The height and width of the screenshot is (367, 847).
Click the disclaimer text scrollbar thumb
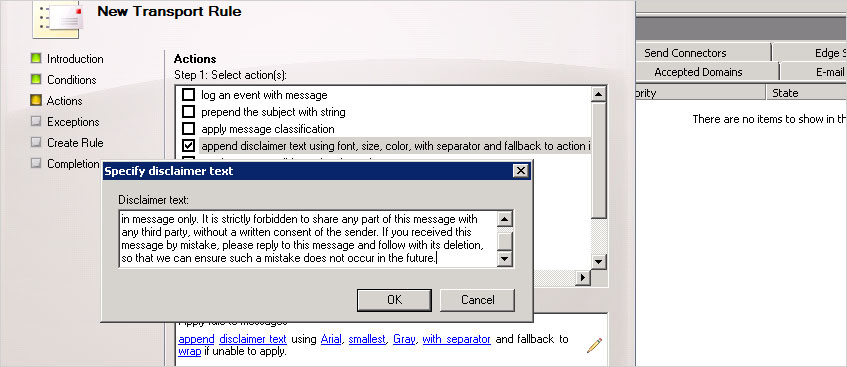(505, 241)
